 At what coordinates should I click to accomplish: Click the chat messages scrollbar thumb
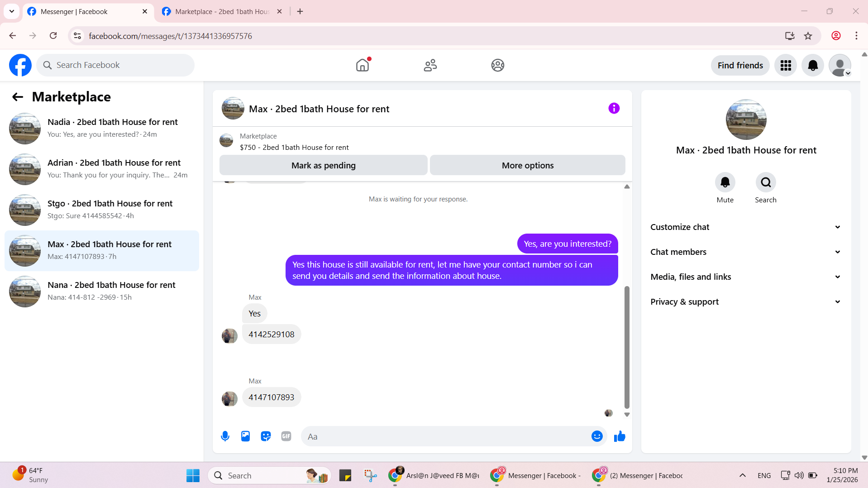[627, 347]
